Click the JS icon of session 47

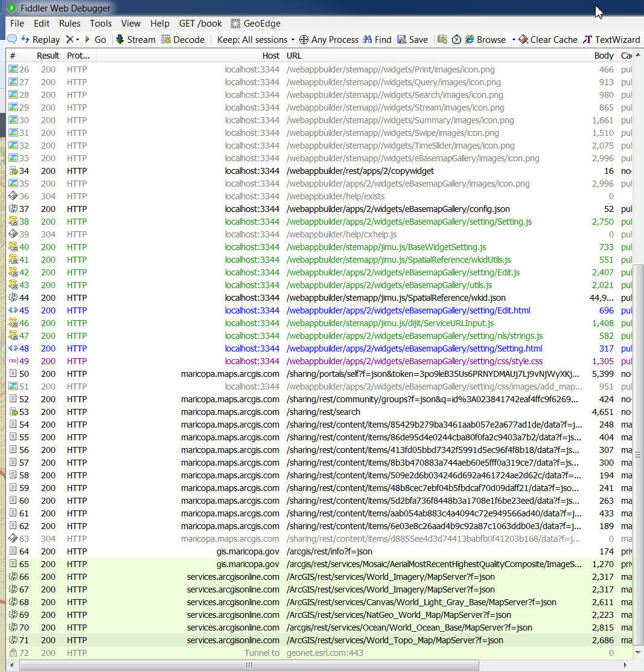(13, 336)
